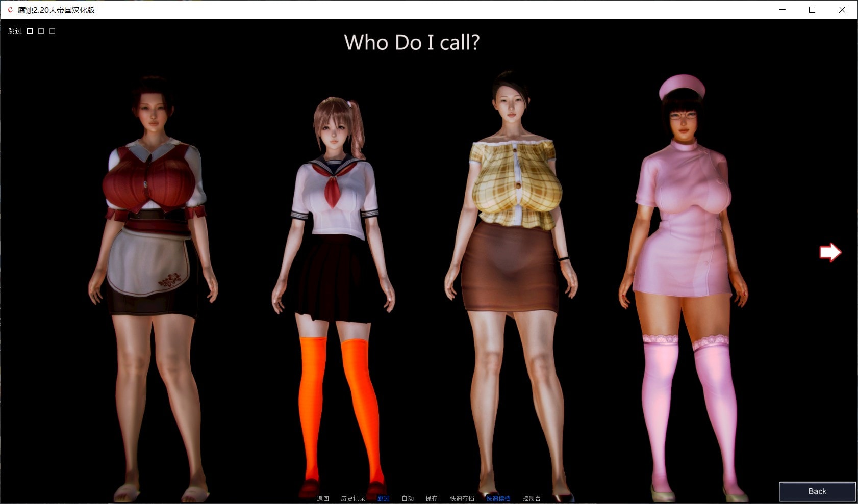This screenshot has height=504, width=858.
Task: Select the character wearing the white apron
Action: click(152, 255)
